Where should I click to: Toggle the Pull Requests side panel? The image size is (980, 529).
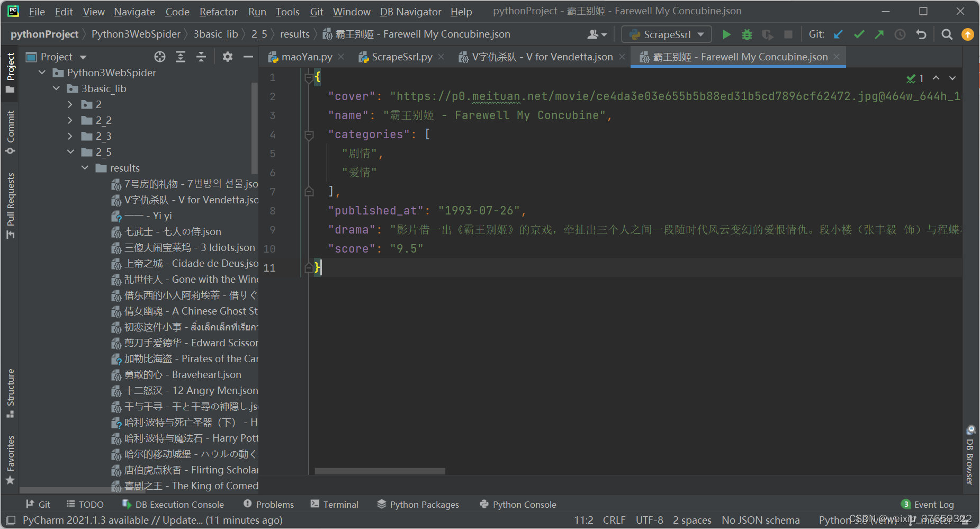click(x=10, y=205)
